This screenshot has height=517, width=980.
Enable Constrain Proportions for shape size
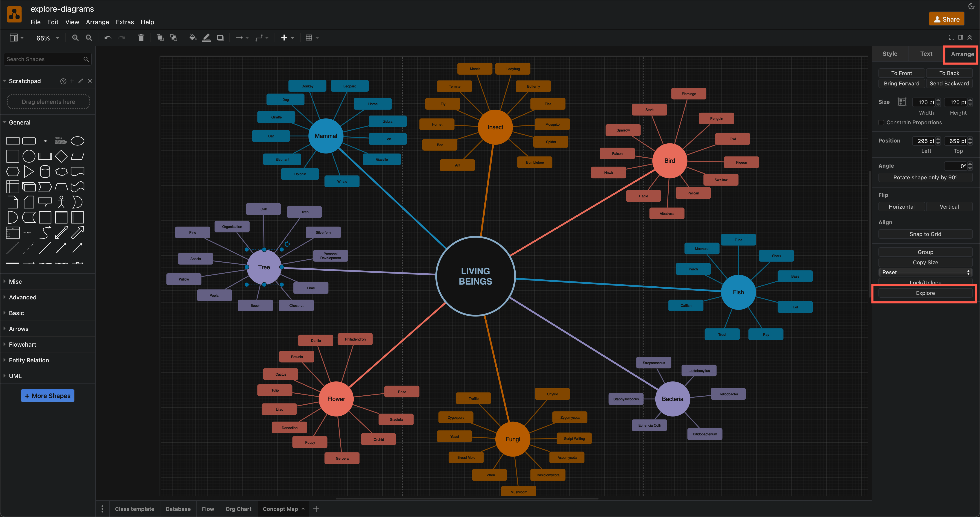[881, 123]
